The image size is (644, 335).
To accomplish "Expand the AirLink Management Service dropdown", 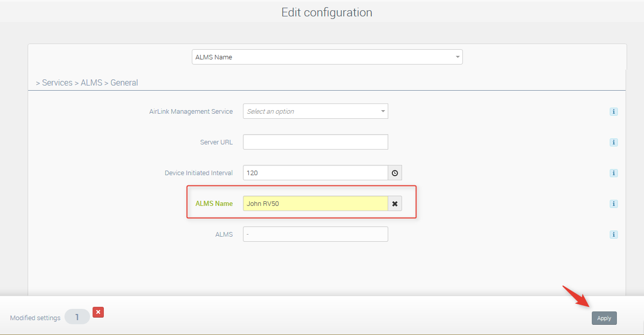I will pyautogui.click(x=315, y=111).
